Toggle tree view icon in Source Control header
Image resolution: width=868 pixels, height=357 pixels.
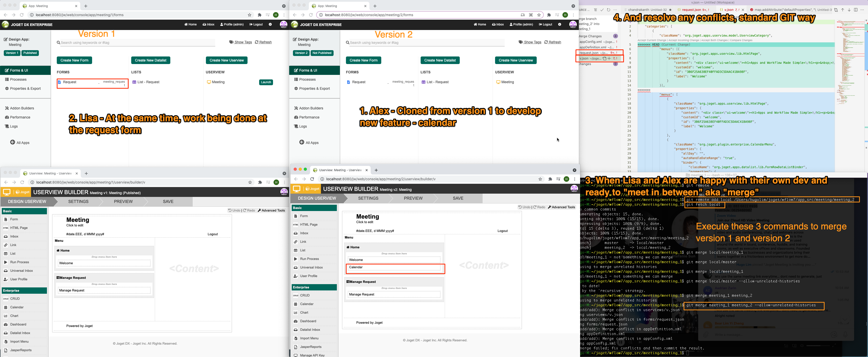595,10
